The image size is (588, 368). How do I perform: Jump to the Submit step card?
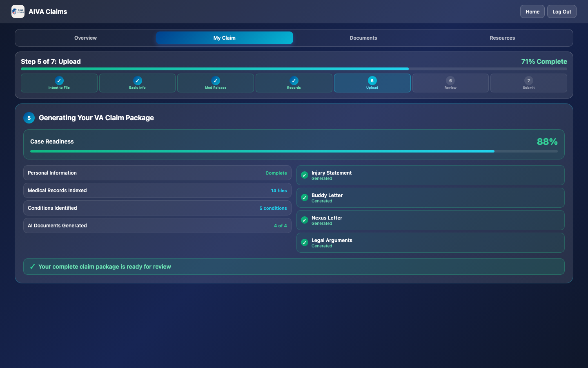click(x=529, y=83)
